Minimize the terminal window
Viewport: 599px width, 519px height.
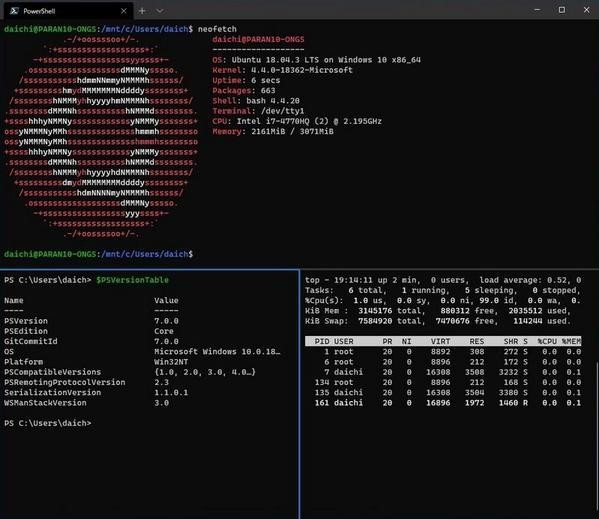coord(537,10)
